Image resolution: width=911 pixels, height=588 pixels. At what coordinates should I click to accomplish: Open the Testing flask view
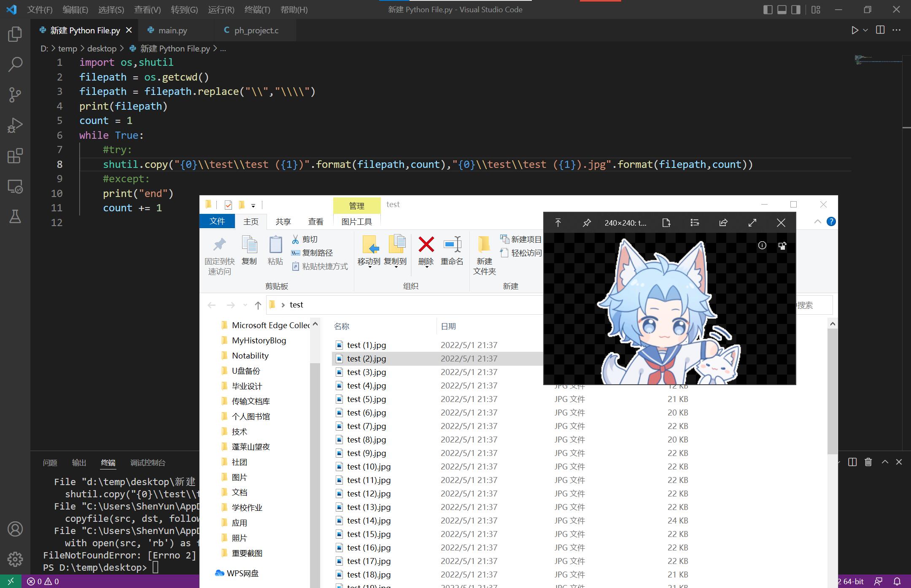click(x=15, y=216)
